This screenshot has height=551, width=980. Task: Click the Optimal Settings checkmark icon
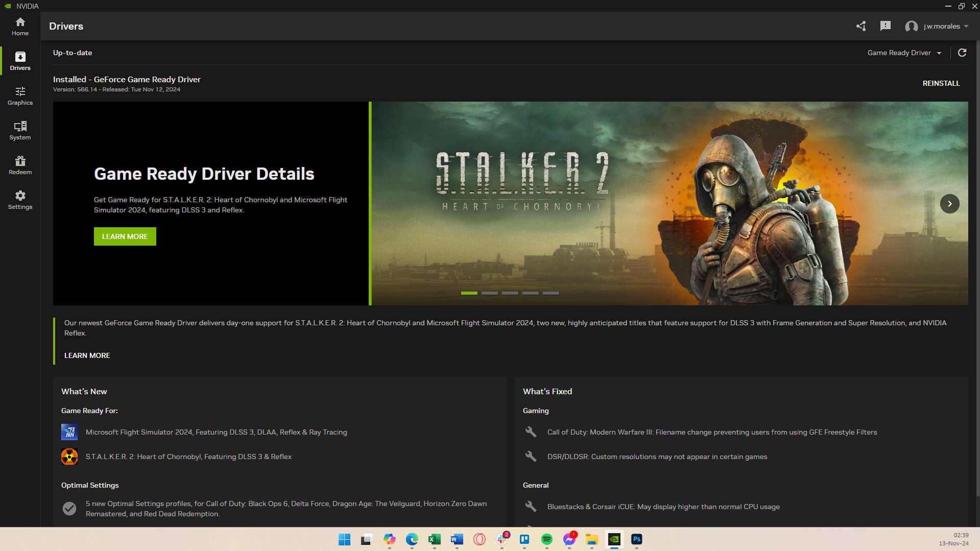69,509
